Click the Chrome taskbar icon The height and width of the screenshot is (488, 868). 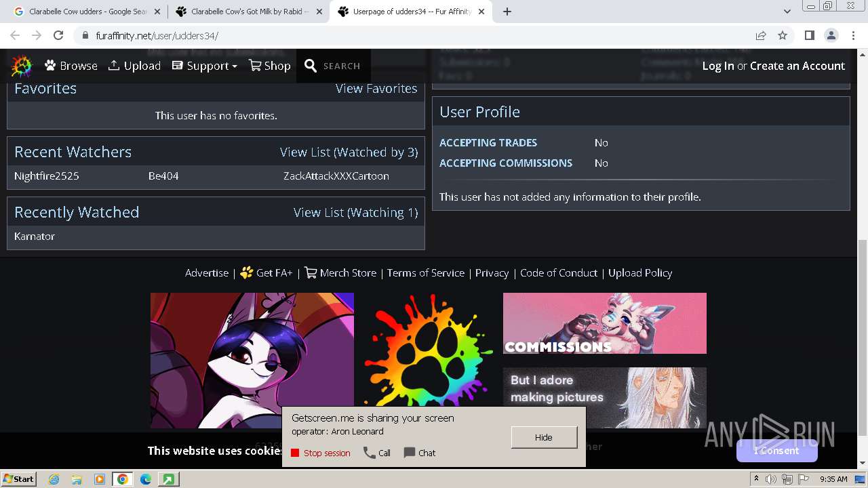pyautogui.click(x=123, y=479)
